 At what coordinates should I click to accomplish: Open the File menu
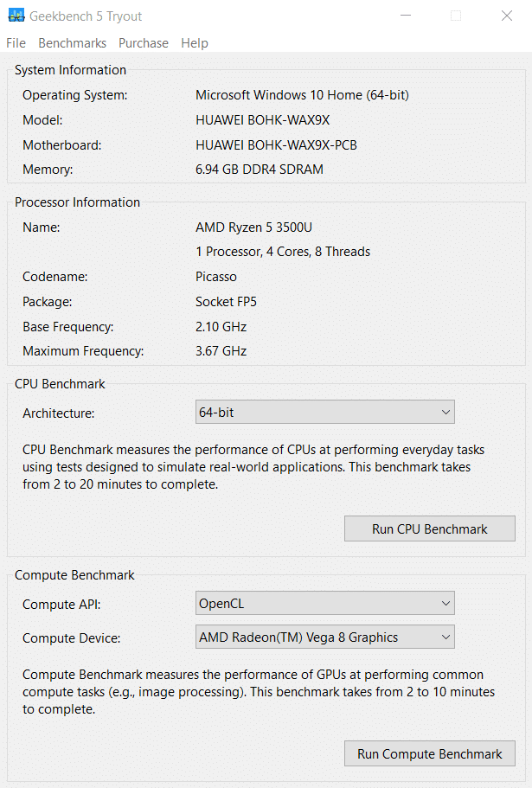tap(16, 43)
